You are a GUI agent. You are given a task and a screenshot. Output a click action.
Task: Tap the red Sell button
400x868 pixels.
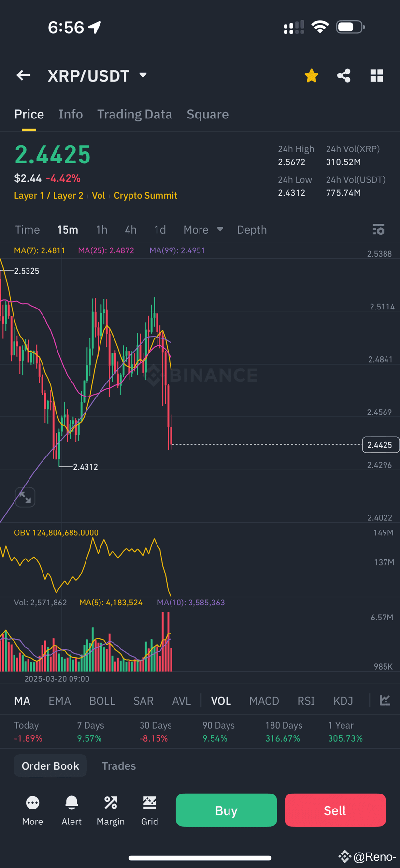(335, 810)
